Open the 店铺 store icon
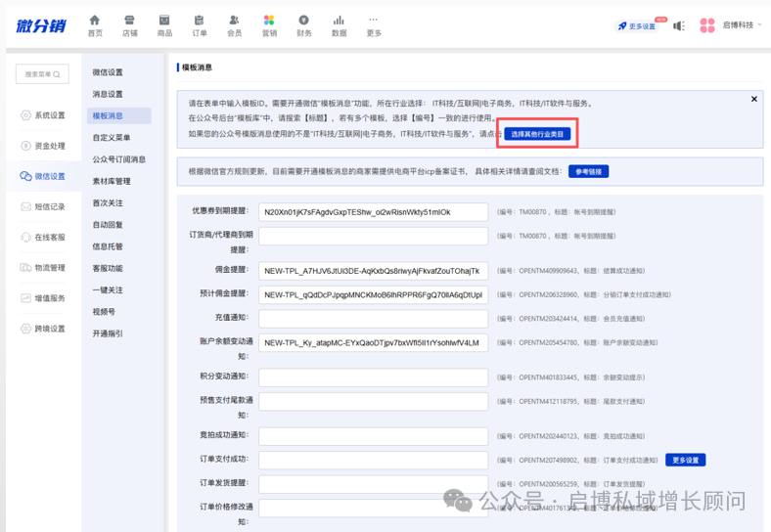The height and width of the screenshot is (532, 771). (x=129, y=21)
